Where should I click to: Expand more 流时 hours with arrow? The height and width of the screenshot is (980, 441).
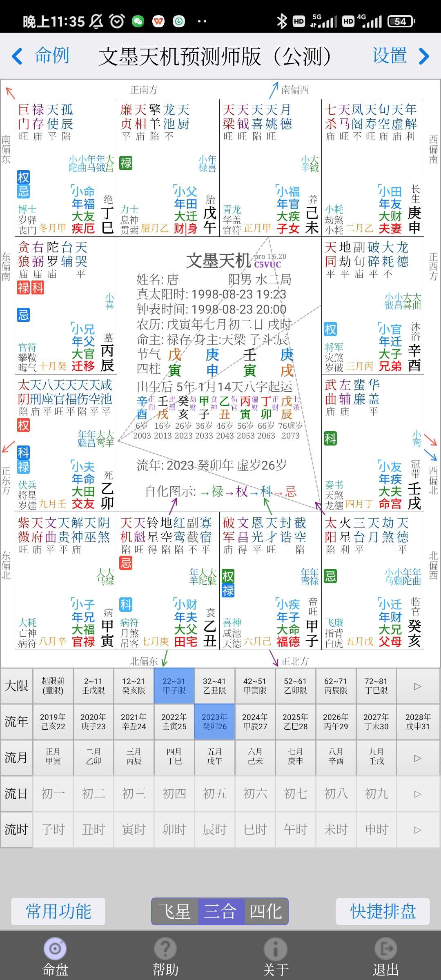point(418,830)
